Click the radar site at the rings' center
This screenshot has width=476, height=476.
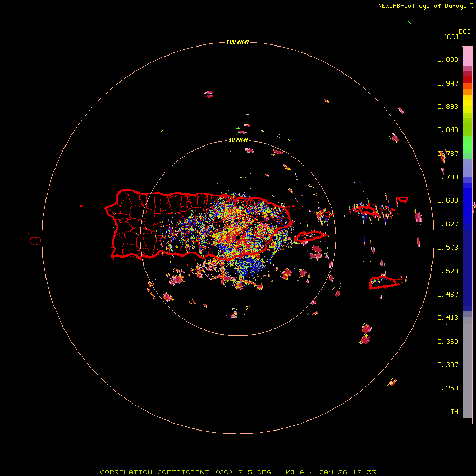tap(238, 237)
